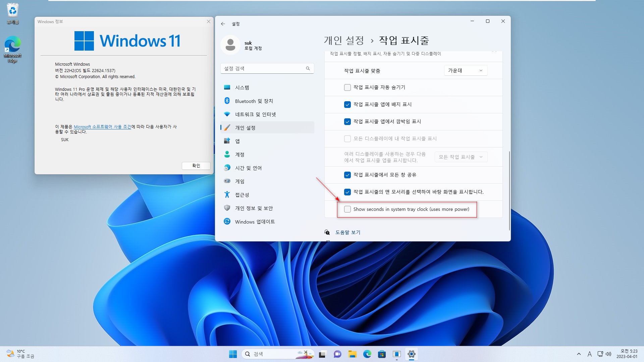Image resolution: width=644 pixels, height=362 pixels.
Task: Open the 모든 작업 표시줄 dropdown
Action: (461, 157)
